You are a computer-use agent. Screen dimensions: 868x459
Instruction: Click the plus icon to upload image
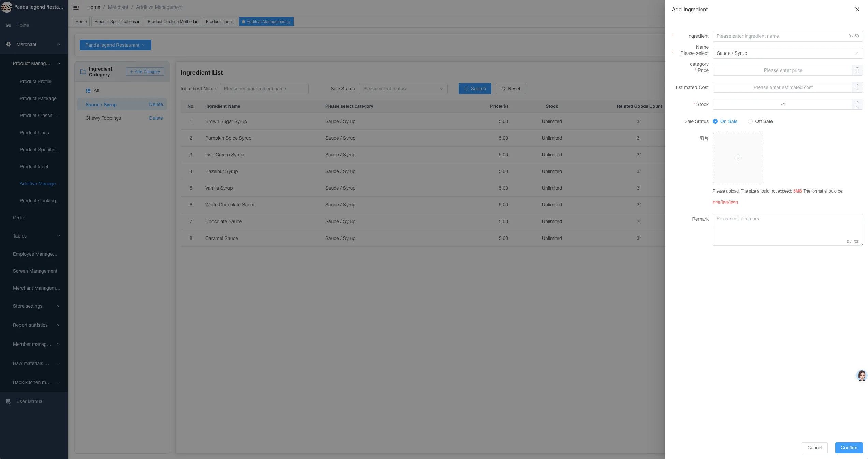point(738,158)
